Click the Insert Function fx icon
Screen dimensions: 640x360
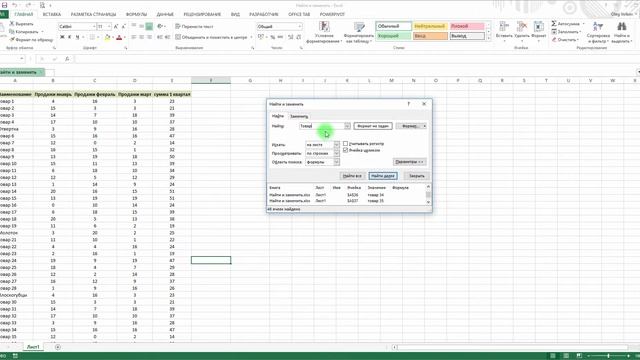(67, 59)
